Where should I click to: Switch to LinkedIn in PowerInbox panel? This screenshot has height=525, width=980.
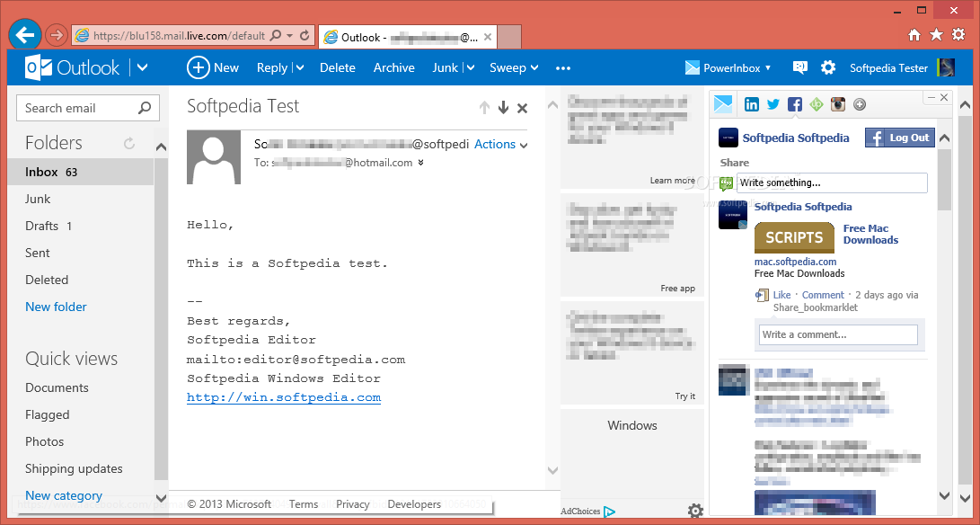tap(752, 105)
